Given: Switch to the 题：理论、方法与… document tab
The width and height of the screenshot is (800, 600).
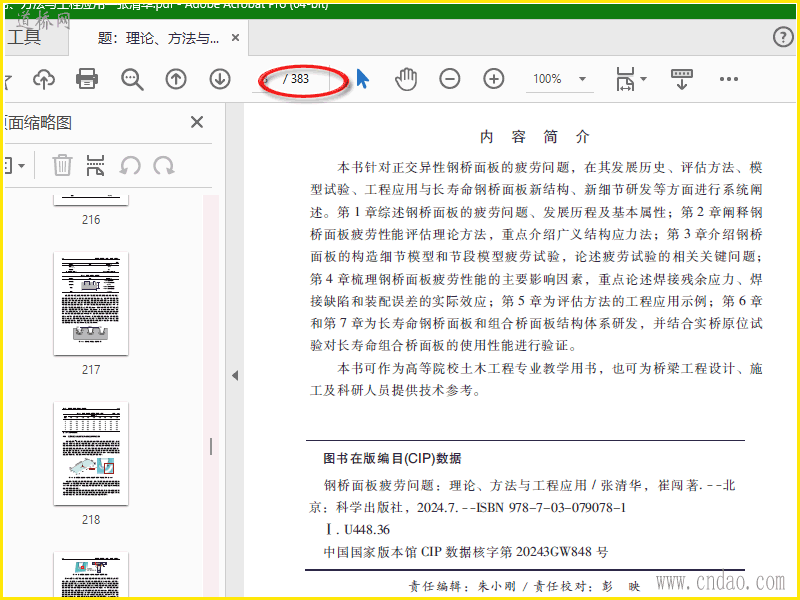Looking at the screenshot, I should (x=158, y=38).
